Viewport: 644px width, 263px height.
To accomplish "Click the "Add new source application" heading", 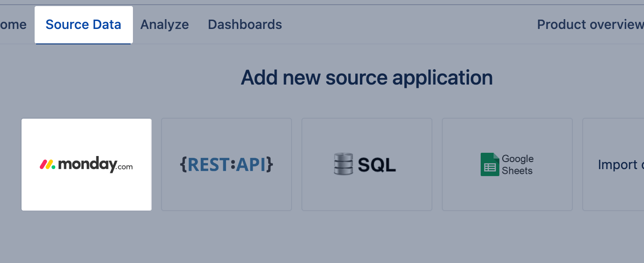I will pos(366,78).
